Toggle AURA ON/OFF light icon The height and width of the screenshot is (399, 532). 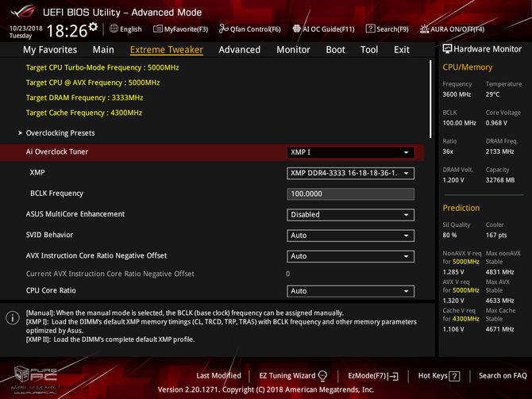[424, 29]
